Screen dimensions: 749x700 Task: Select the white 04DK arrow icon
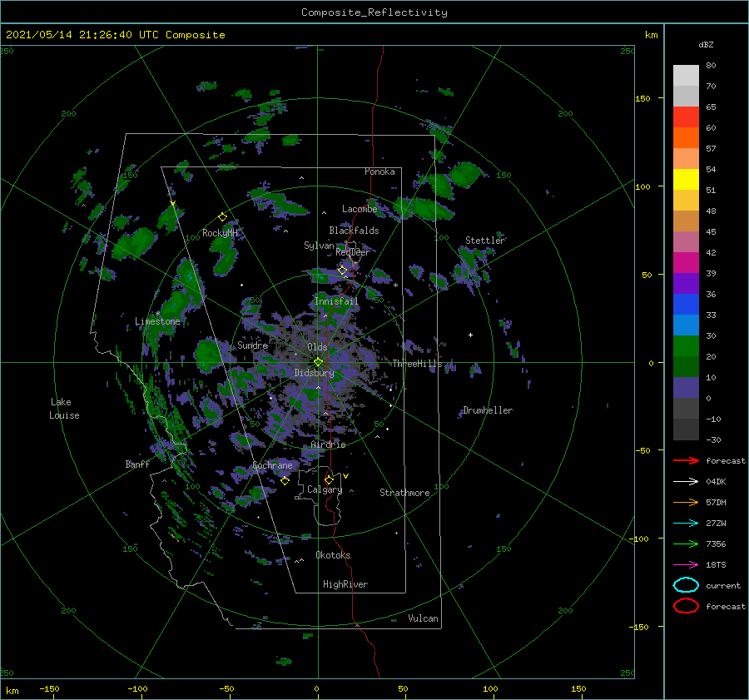[686, 482]
